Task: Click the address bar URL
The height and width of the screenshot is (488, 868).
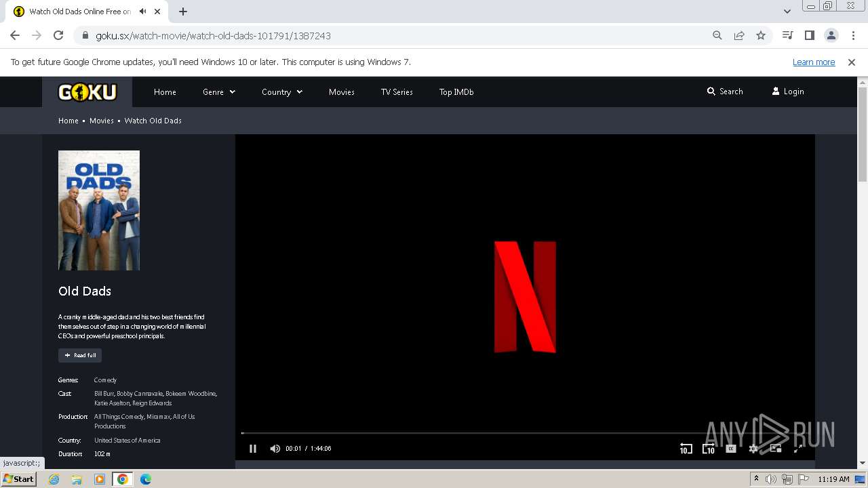Action: point(213,35)
